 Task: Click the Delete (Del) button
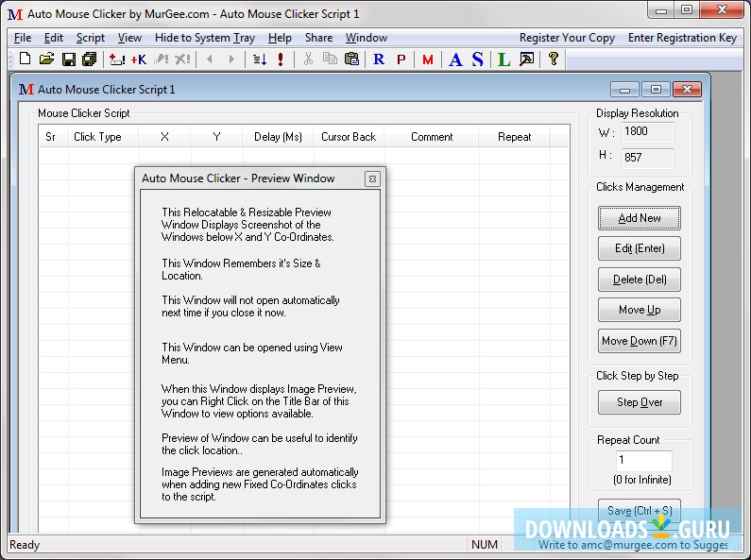(x=640, y=280)
